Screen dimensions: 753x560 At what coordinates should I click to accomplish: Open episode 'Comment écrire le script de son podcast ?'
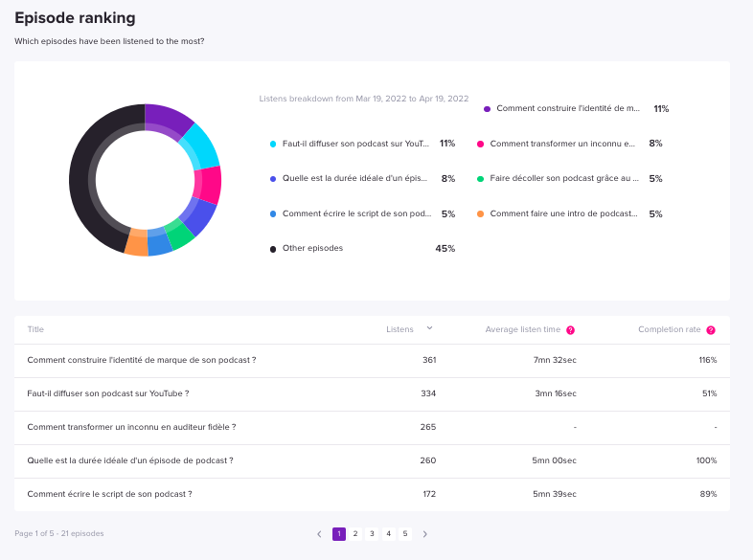109,494
